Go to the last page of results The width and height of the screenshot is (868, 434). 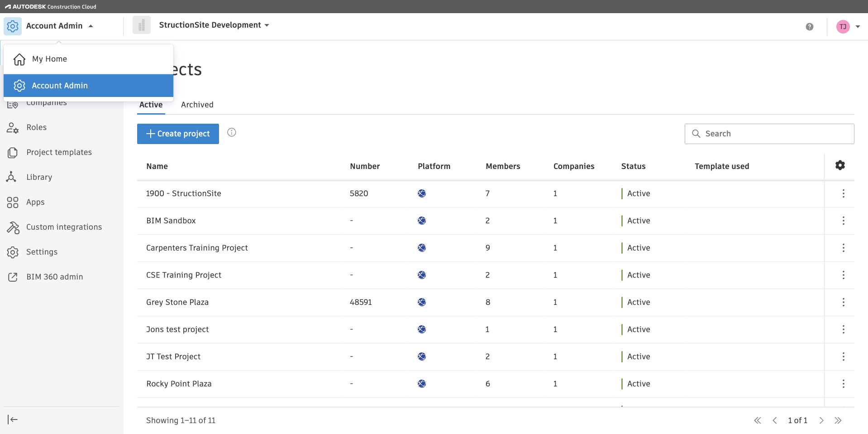tap(838, 420)
